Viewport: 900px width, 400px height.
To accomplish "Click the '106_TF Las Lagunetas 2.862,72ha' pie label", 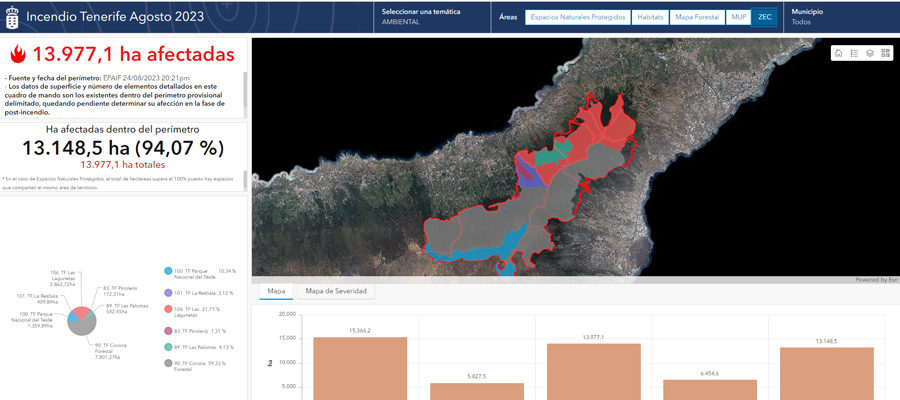I will click(x=64, y=278).
